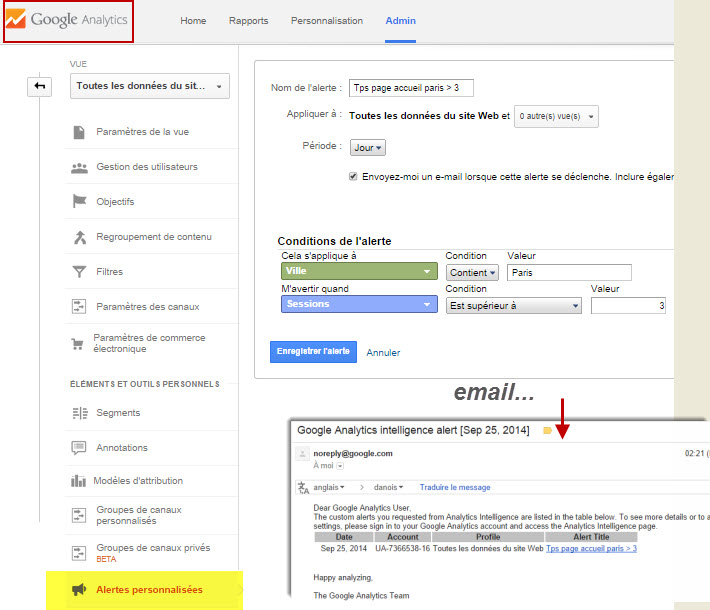Viewport: 710px width, 610px height.
Task: Open the 0 autre(s) vue(s) dropdown
Action: [556, 116]
